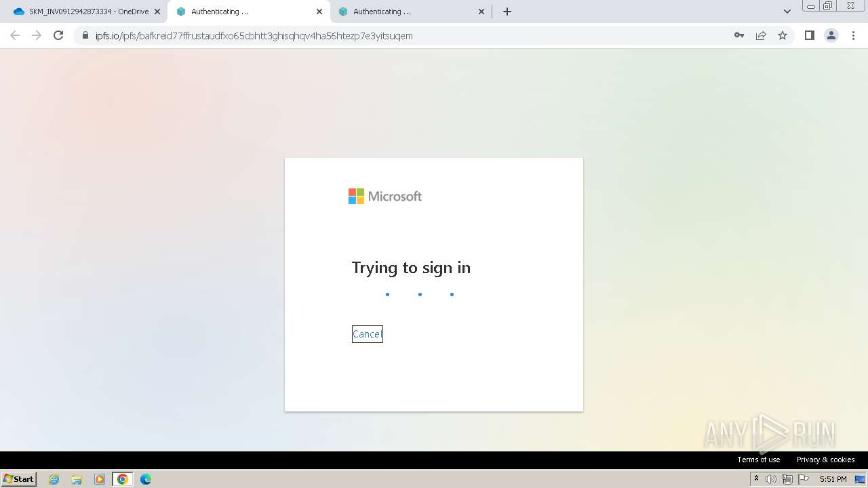The image size is (868, 488).
Task: Bookmark this page with star
Action: click(783, 35)
